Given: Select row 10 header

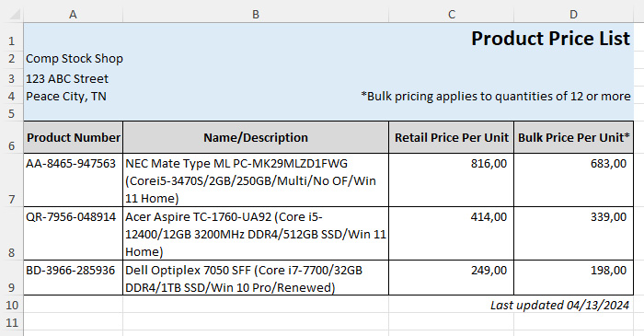Looking at the screenshot, I should click(11, 305).
